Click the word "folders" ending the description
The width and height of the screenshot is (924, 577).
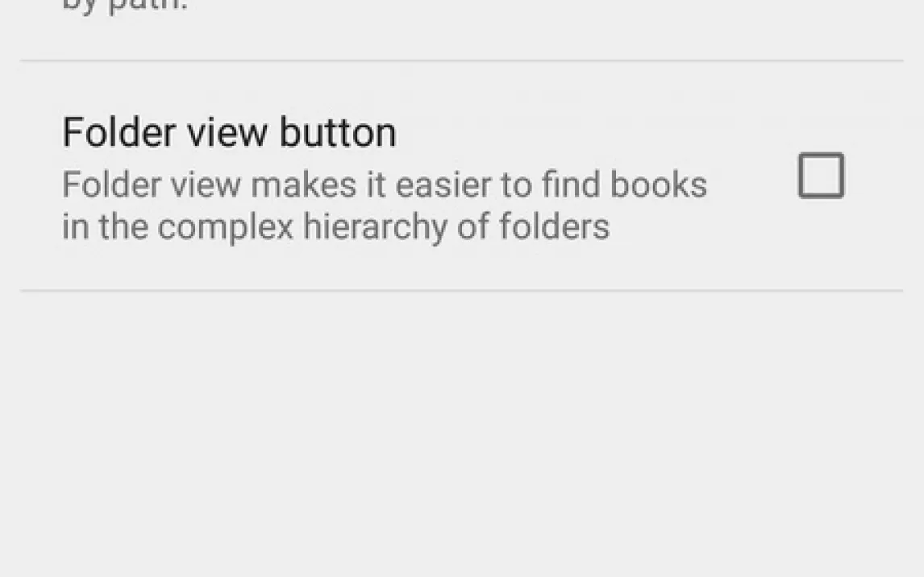point(554,226)
